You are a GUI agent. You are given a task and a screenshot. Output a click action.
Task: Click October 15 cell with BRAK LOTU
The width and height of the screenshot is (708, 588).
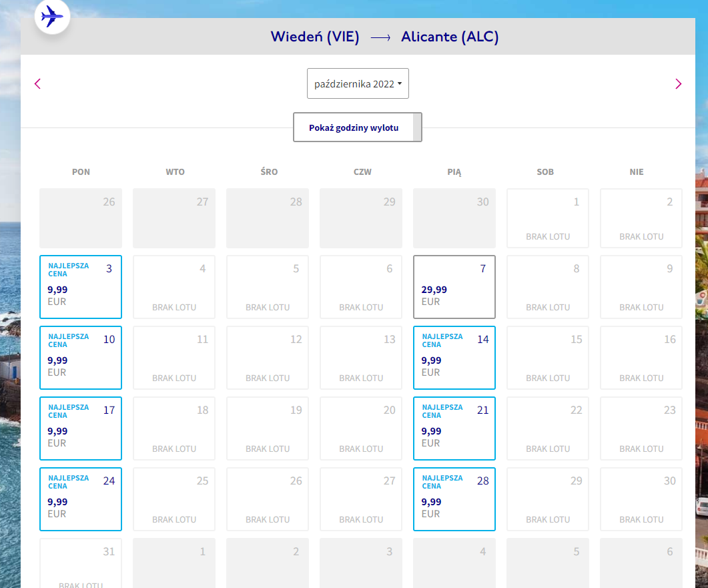click(548, 358)
